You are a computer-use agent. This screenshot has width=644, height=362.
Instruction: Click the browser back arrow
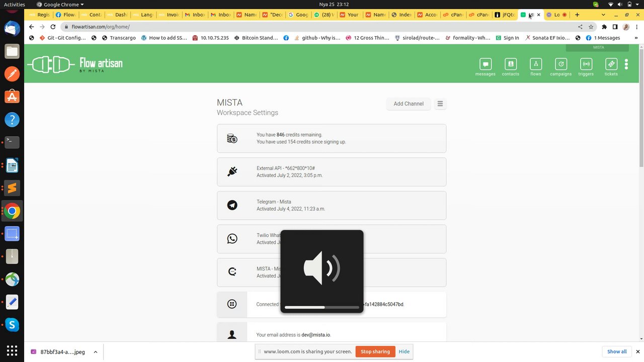[31, 27]
